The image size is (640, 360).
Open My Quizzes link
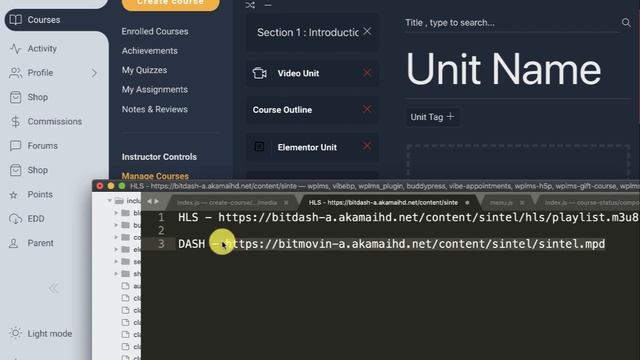point(144,70)
